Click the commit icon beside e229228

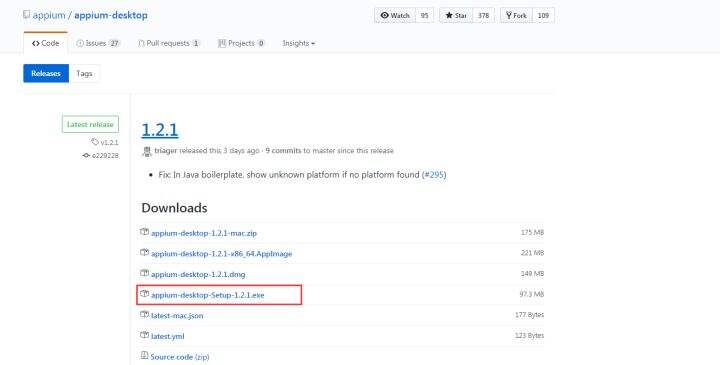coord(86,155)
